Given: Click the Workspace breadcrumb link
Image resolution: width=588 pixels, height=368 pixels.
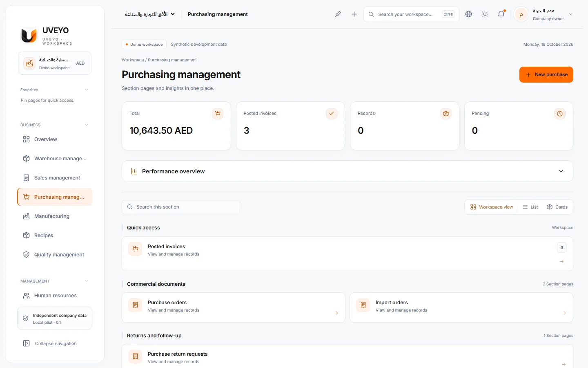Looking at the screenshot, I should point(133,60).
